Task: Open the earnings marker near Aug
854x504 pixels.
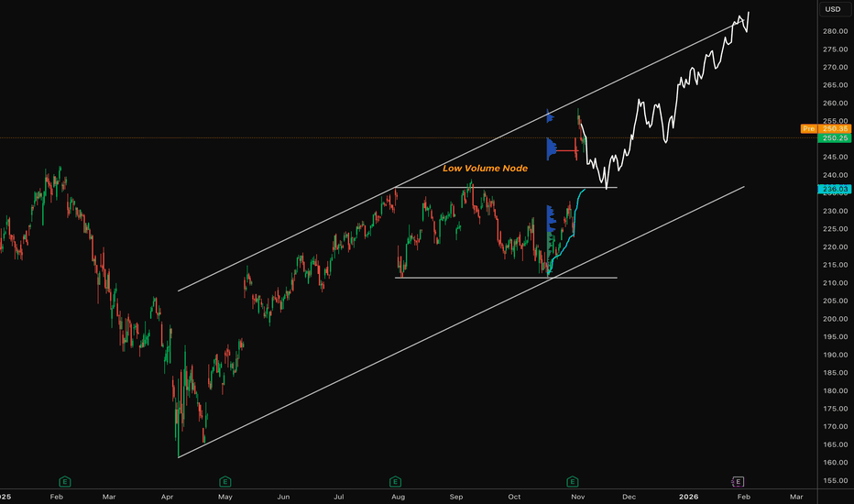Action: (395, 481)
